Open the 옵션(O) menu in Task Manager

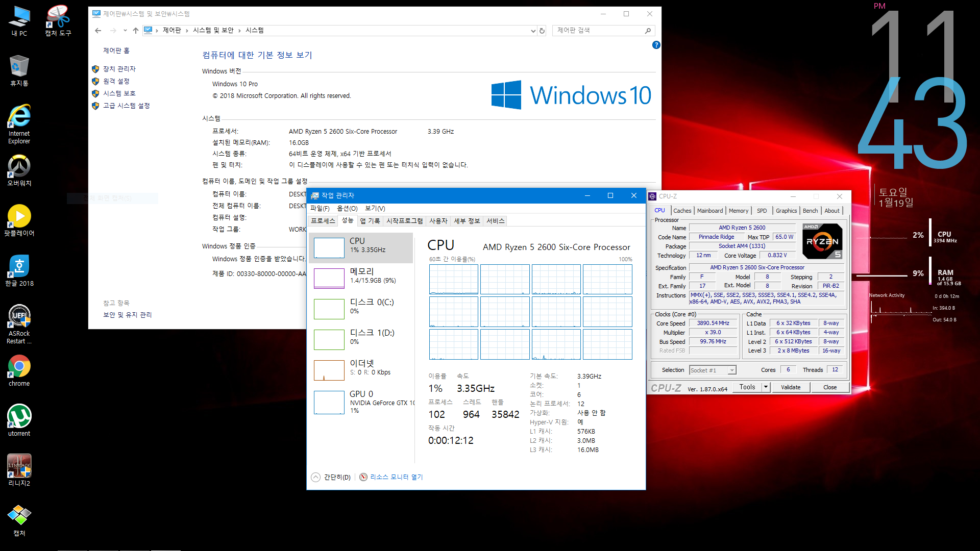coord(347,208)
